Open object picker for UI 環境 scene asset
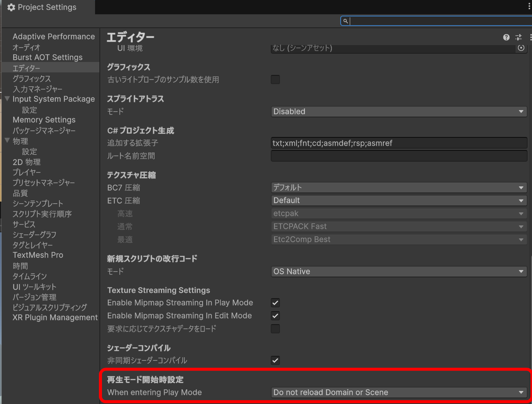532x404 pixels. [x=522, y=49]
